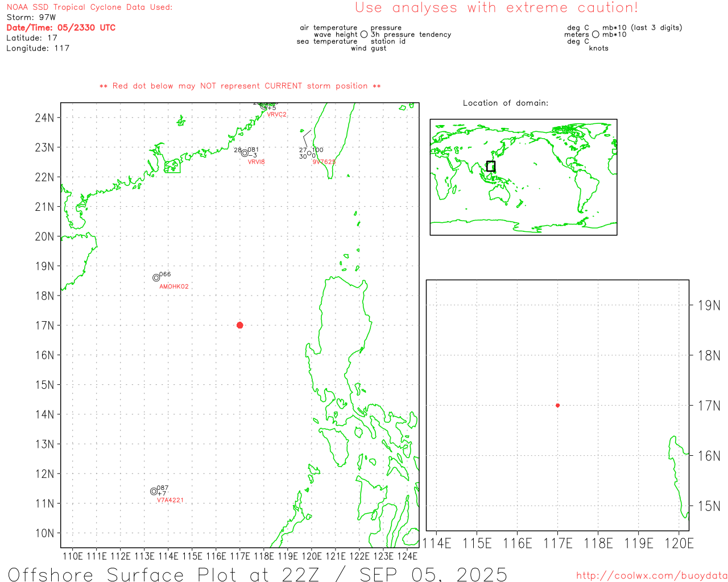The image size is (728, 582).
Task: Click the Offshore Surface Plot title
Action: click(x=257, y=574)
